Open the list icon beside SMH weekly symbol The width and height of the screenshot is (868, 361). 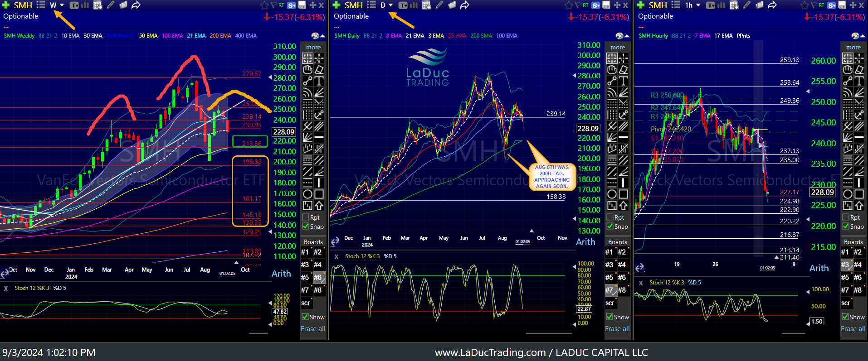[41, 5]
